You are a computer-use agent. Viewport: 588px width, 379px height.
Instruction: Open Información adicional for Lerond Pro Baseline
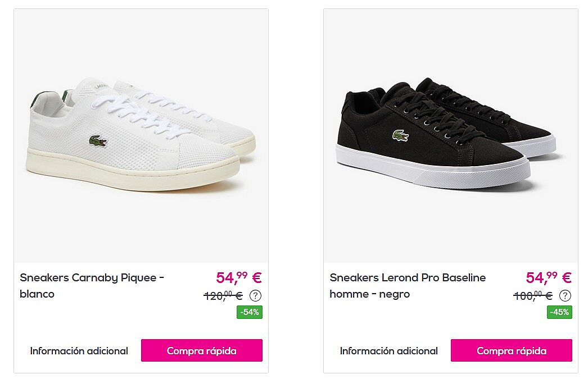point(389,351)
